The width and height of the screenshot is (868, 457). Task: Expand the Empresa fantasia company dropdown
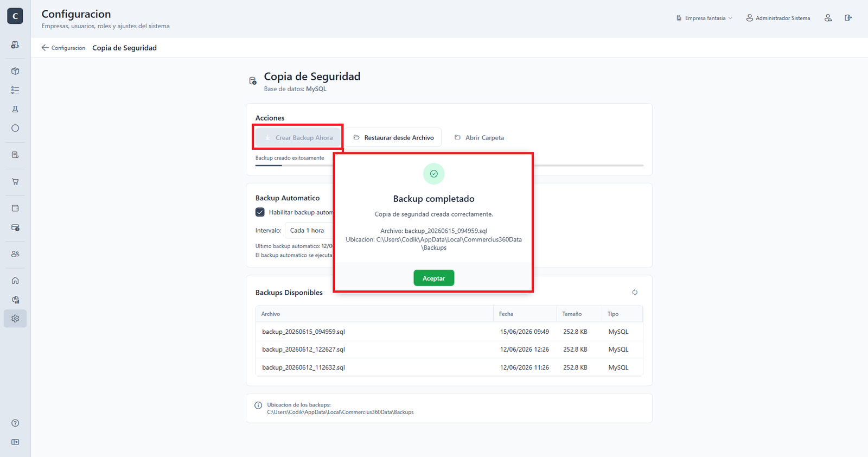coord(704,18)
